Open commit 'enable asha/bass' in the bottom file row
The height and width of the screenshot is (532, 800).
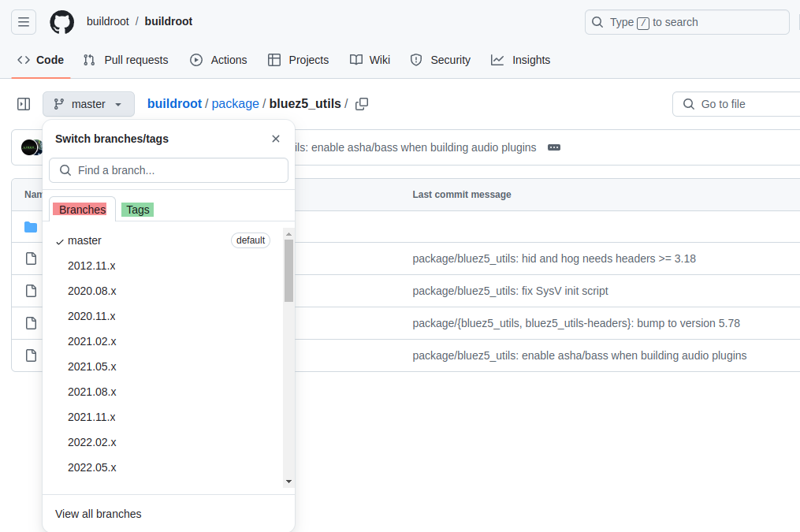coord(579,355)
